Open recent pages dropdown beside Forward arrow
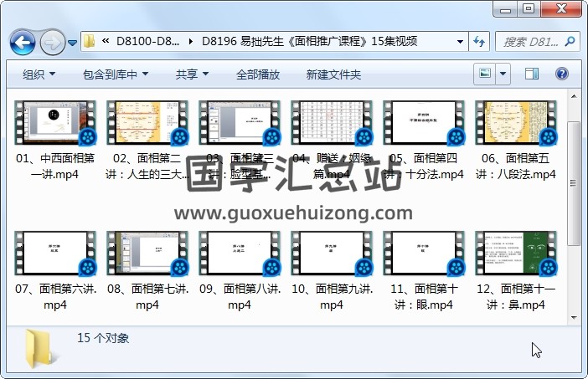 click(x=72, y=43)
